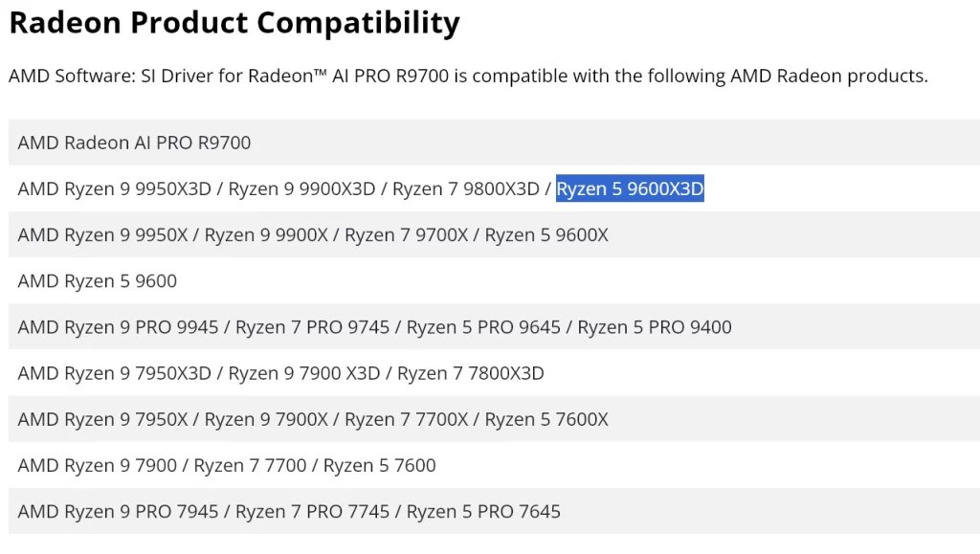Screen dimensions: 980x554
Task: Click the Ryzen 5 7600 entry
Action: pyautogui.click(x=380, y=465)
